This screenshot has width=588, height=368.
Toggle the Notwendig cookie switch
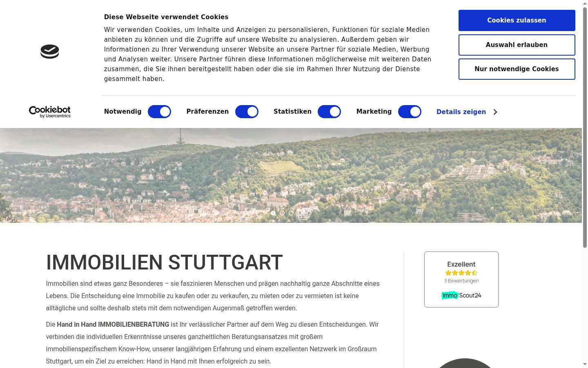pyautogui.click(x=159, y=112)
